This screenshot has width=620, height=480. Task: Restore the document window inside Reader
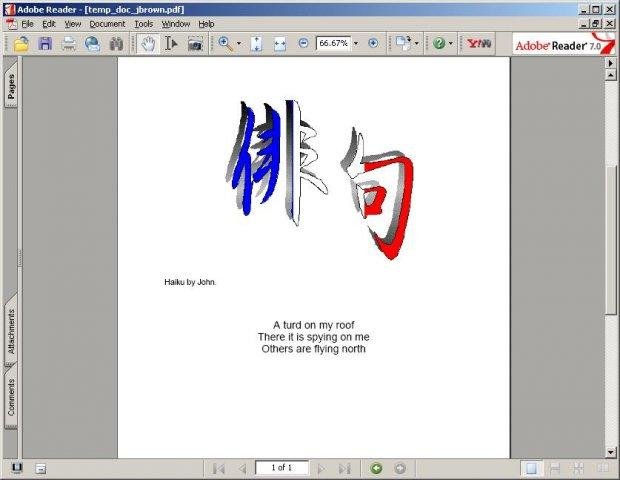click(597, 24)
